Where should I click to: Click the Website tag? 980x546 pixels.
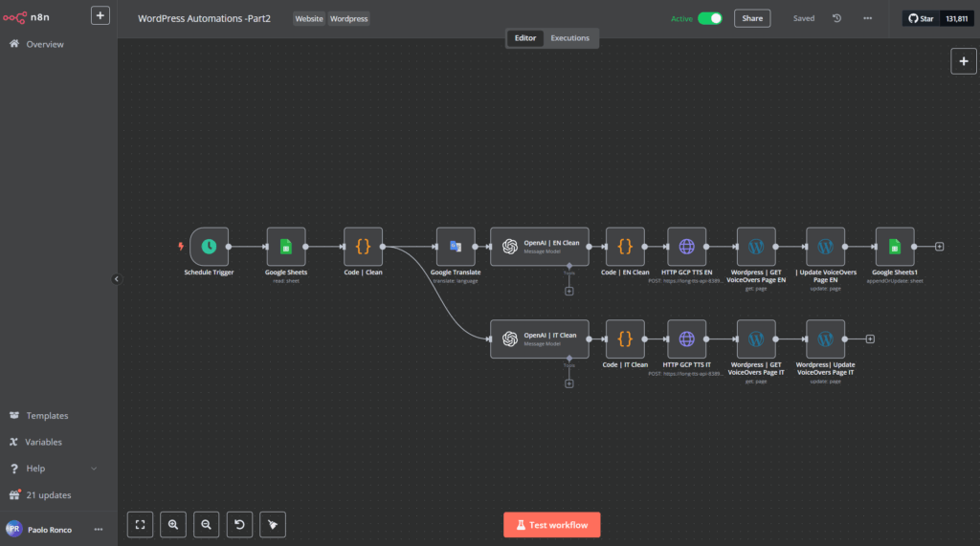click(309, 19)
